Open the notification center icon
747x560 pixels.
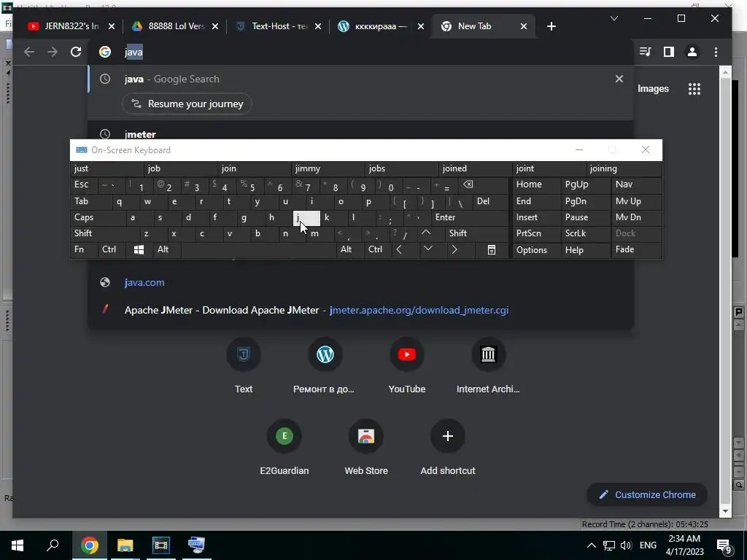(x=724, y=546)
